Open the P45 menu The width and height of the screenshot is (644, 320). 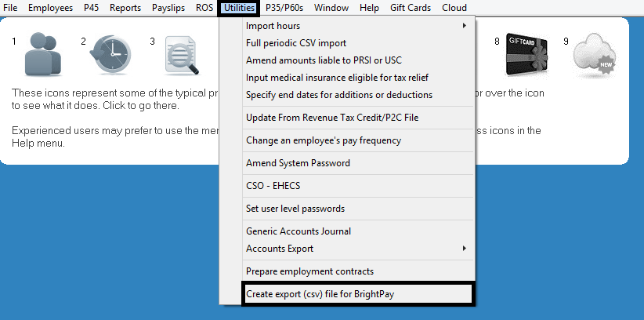pyautogui.click(x=91, y=8)
